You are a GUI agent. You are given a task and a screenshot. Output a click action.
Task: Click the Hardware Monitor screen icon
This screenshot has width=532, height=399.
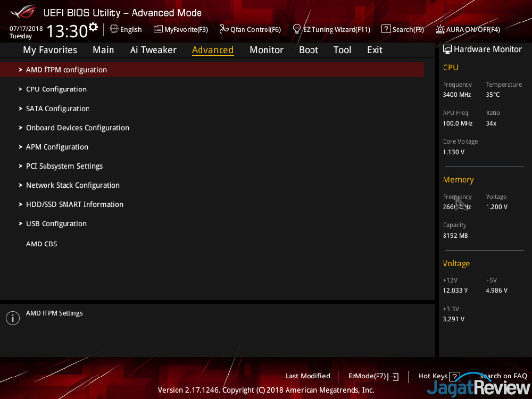pyautogui.click(x=447, y=49)
